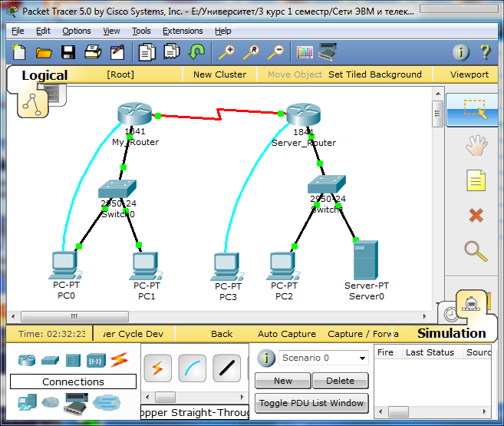Open the Help menu
Screen dimensions: 504x426
coord(222,31)
